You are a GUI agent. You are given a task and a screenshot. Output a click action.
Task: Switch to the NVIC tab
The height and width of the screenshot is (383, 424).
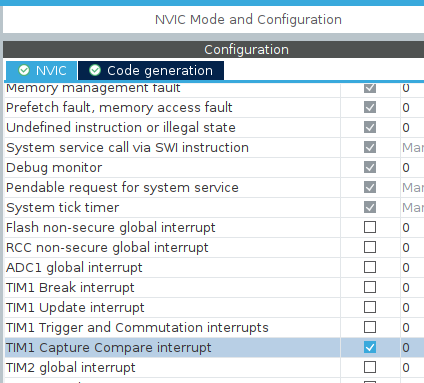[x=42, y=71]
